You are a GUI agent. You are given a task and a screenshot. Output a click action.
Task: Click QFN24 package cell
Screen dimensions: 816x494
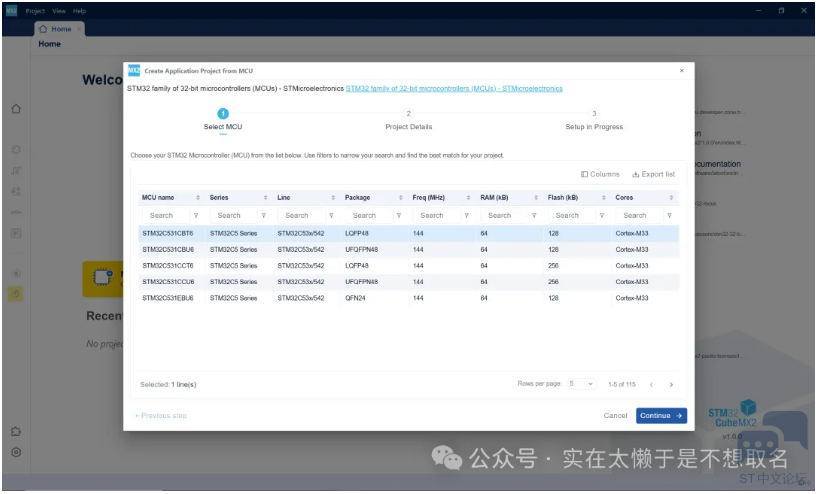[x=355, y=298]
